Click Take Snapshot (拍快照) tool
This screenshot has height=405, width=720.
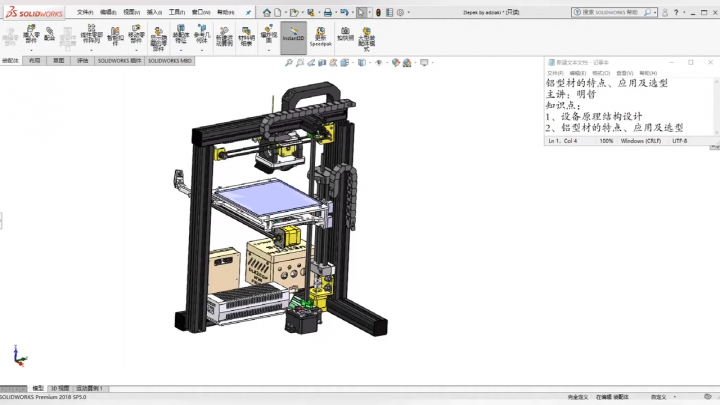tap(345, 34)
